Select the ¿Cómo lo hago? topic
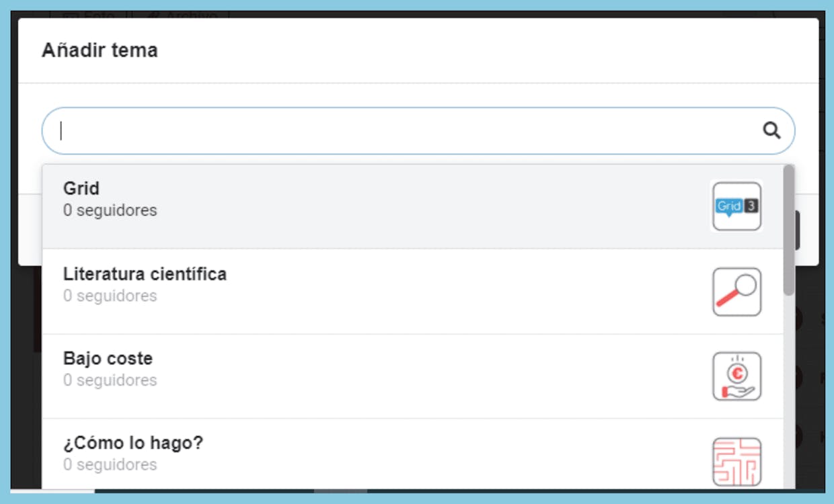This screenshot has width=834, height=504. point(413,455)
